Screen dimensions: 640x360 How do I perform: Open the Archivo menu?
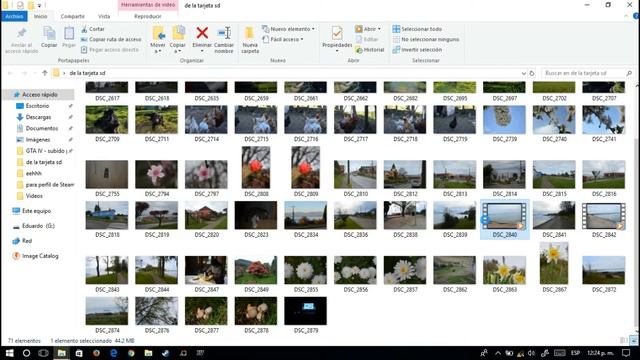click(x=14, y=16)
